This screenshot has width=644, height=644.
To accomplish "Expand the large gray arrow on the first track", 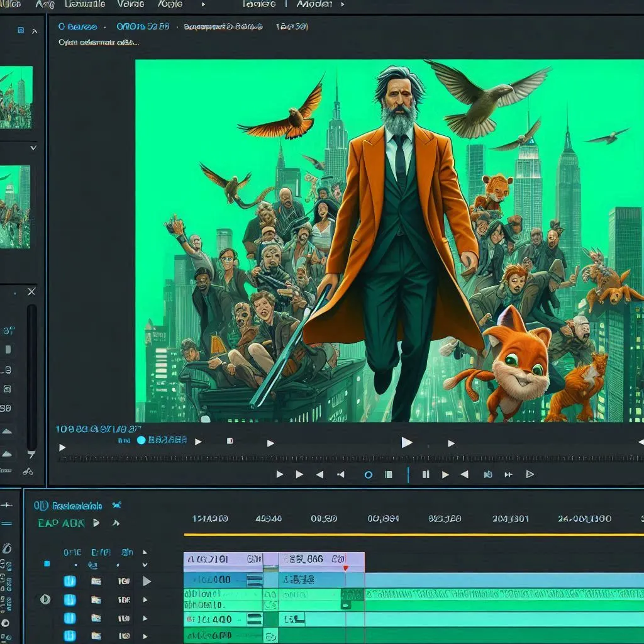I will click(x=147, y=581).
